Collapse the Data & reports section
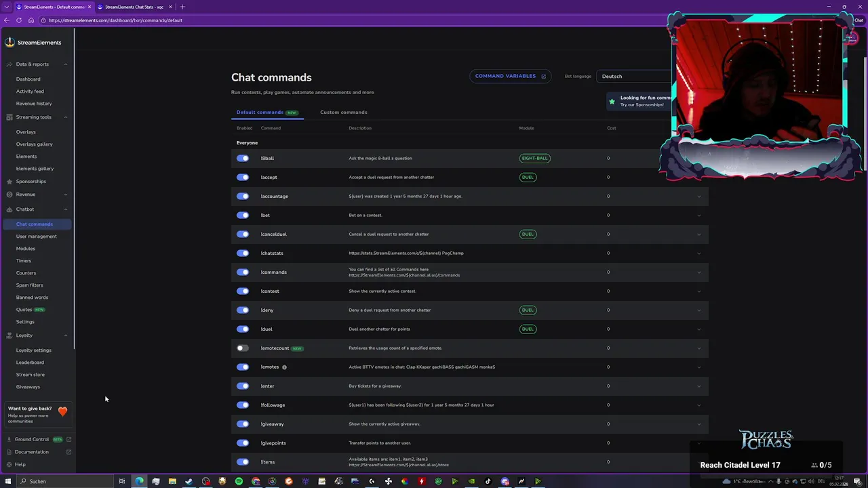Screen dimensions: 868x488 click(x=66, y=64)
